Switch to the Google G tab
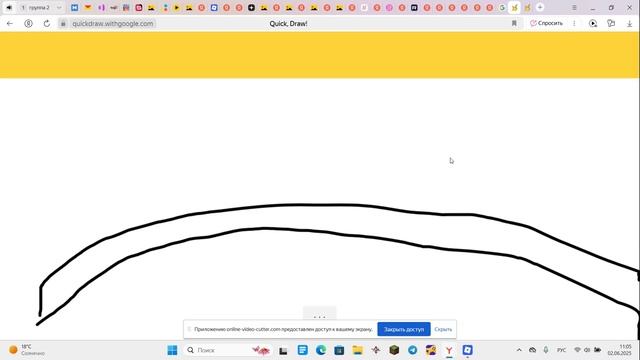The height and width of the screenshot is (360, 640). [502, 7]
